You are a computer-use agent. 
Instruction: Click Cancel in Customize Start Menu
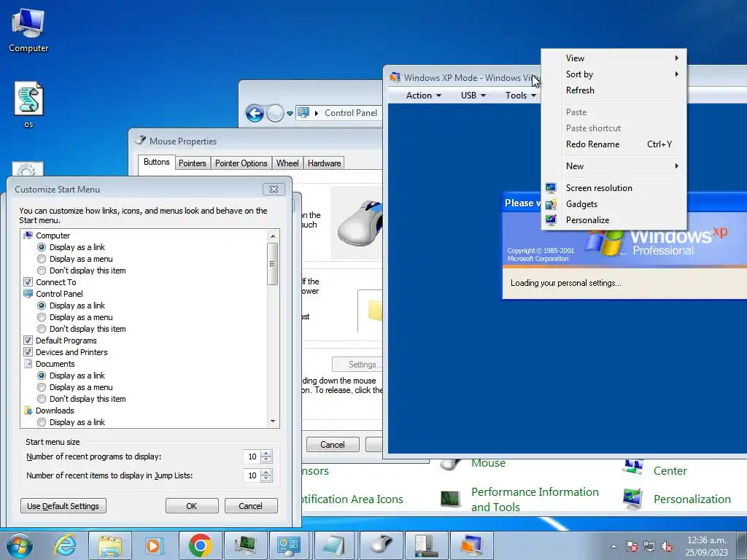(251, 506)
